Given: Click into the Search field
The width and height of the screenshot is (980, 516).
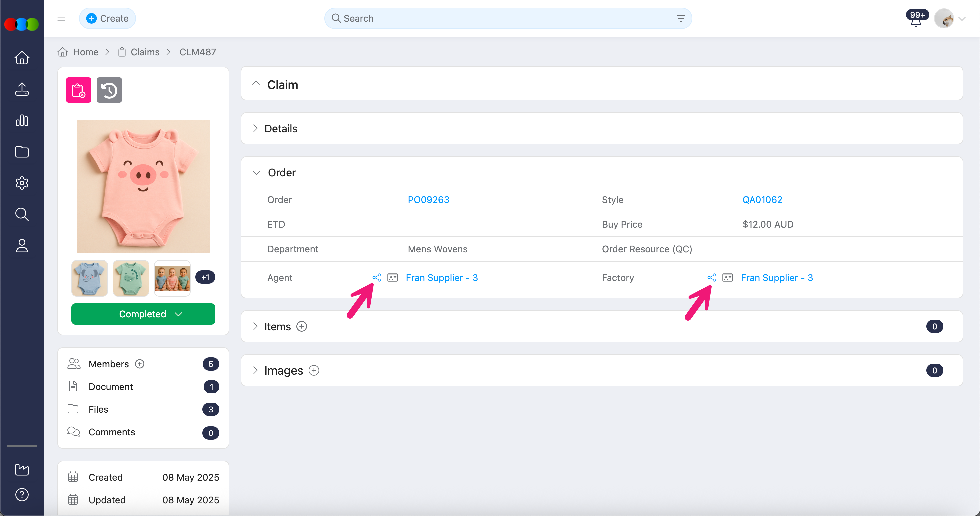Looking at the screenshot, I should click(502, 18).
